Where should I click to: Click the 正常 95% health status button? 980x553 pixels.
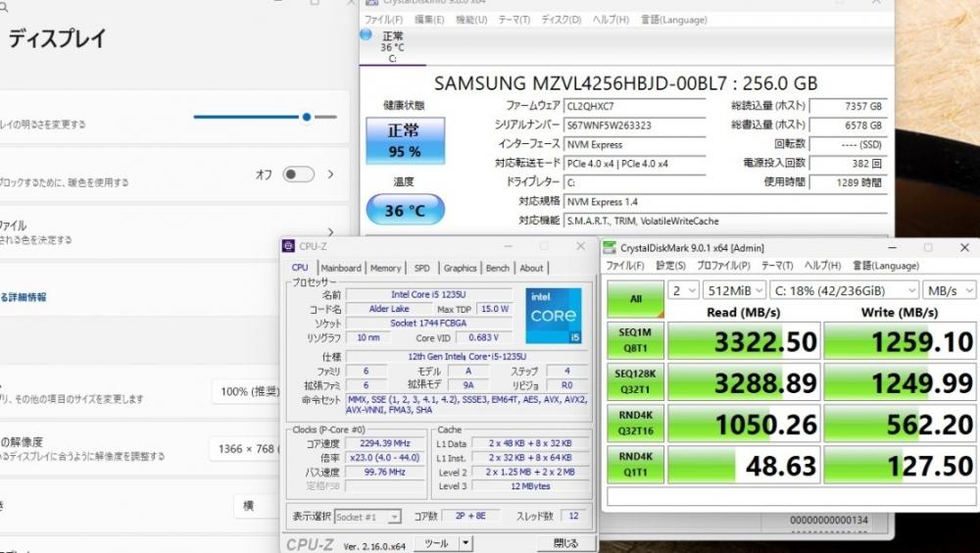(x=405, y=141)
